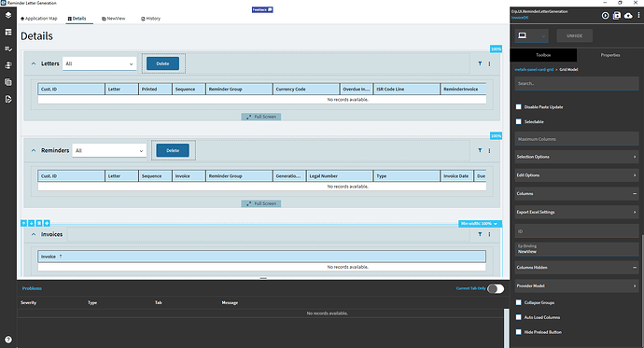This screenshot has width=644, height=348.
Task: Open the Letters All dropdown
Action: [99, 63]
